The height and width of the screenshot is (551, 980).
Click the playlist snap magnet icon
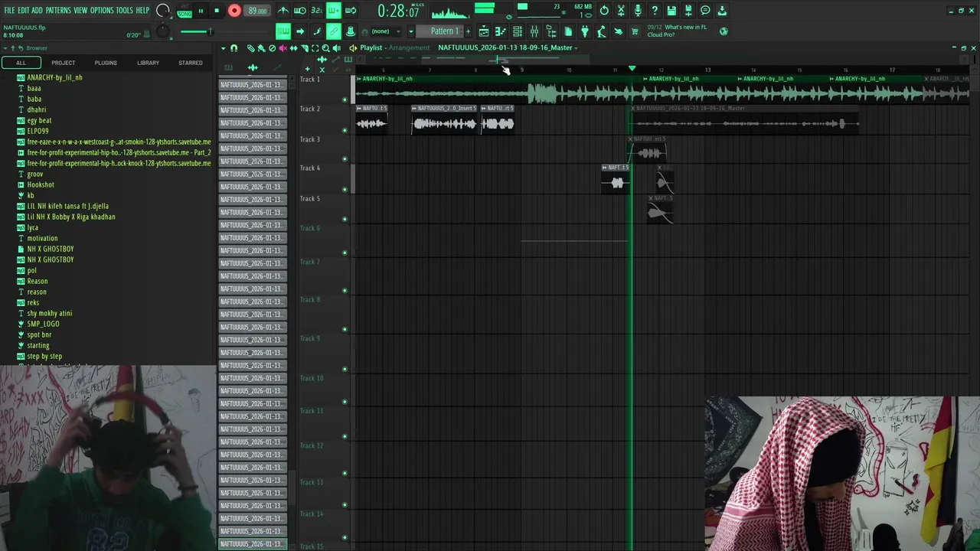point(234,48)
